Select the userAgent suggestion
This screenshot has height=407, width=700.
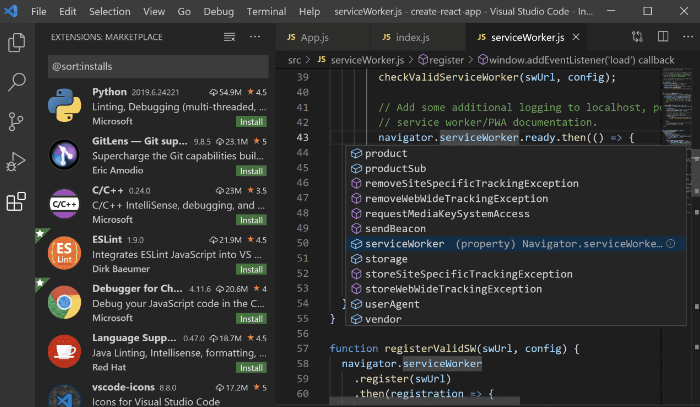coord(516,304)
